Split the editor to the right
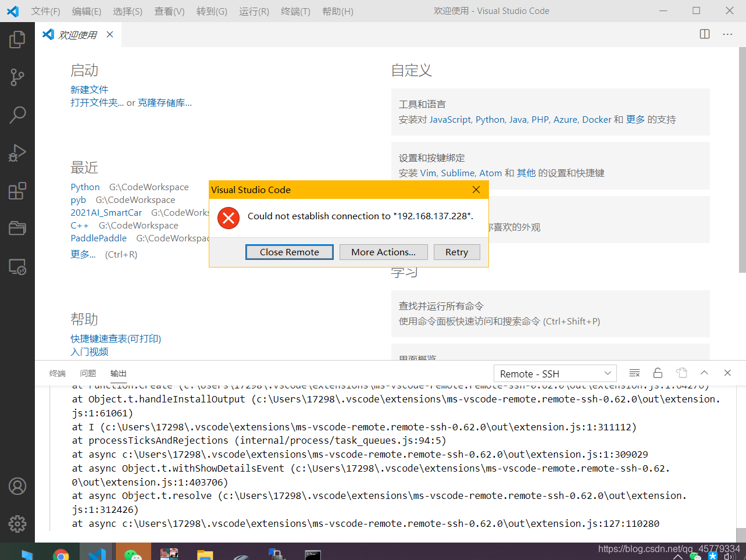 point(705,34)
